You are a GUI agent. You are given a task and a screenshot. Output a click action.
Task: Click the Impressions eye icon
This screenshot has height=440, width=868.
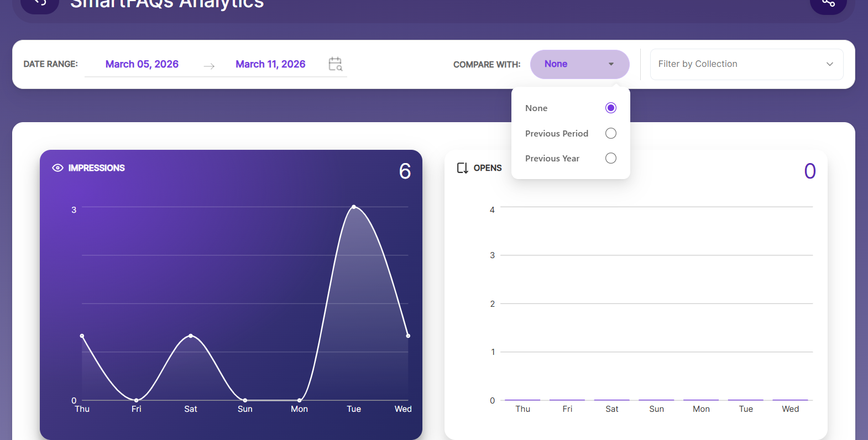pyautogui.click(x=57, y=168)
